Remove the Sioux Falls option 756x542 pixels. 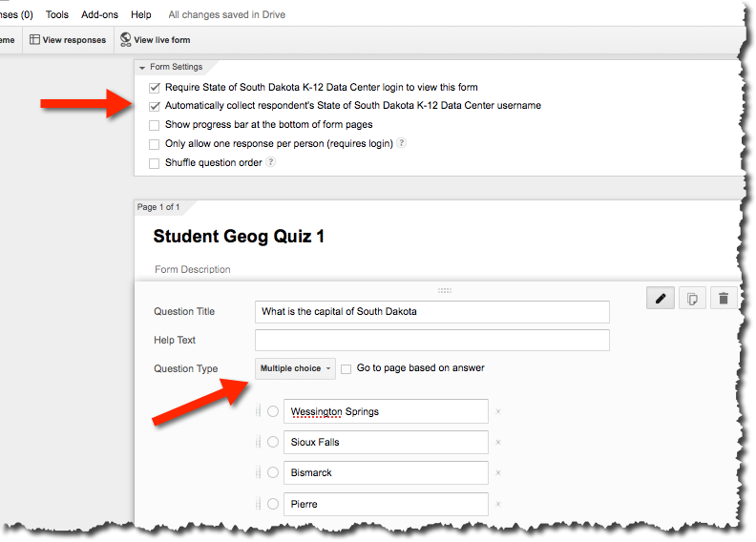[x=498, y=442]
